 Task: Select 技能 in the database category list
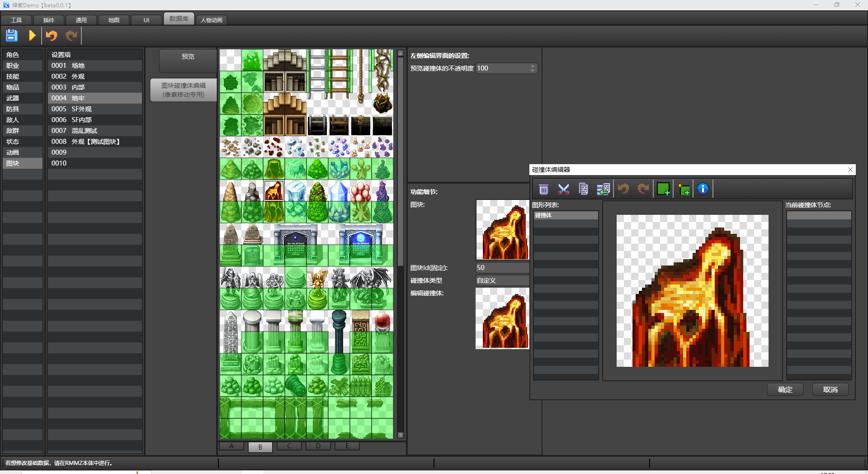tap(23, 76)
